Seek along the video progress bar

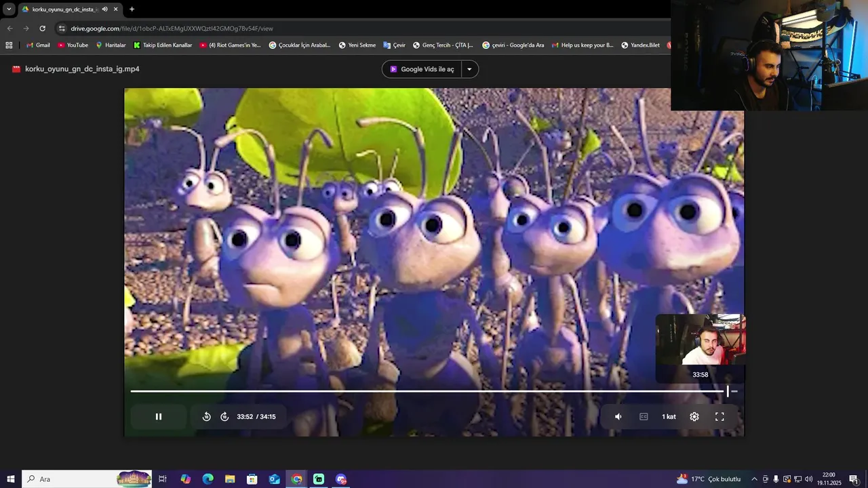click(434, 391)
